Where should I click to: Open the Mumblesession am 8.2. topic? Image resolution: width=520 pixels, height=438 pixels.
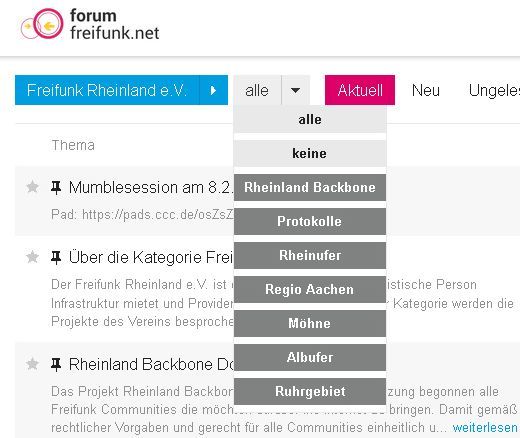[149, 187]
